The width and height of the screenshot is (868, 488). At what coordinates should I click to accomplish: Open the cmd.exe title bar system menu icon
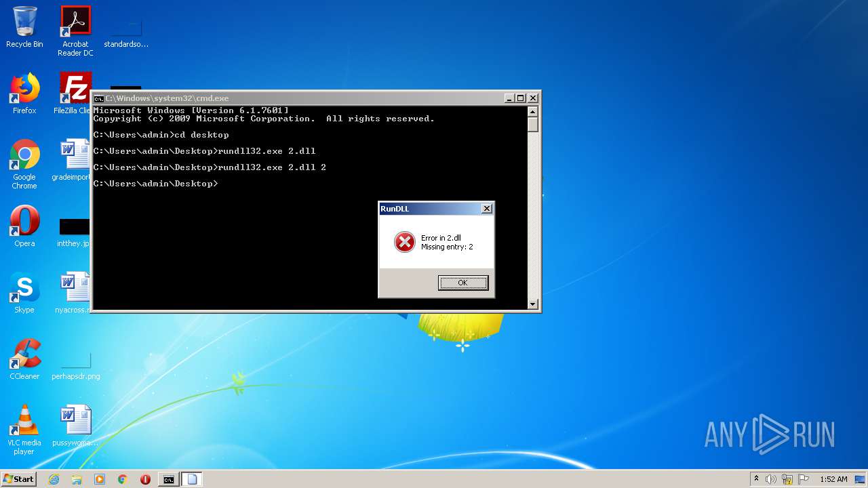click(x=98, y=98)
